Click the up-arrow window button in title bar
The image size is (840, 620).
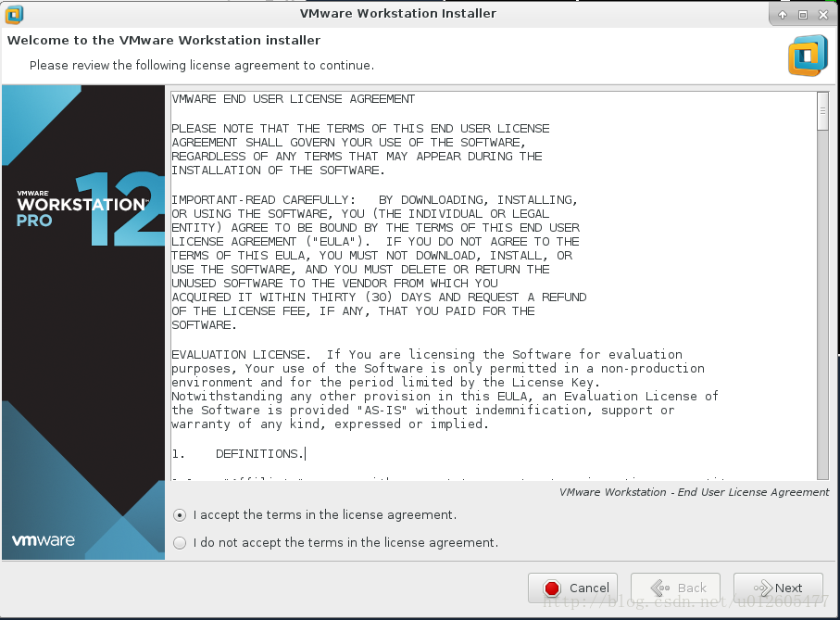coord(783,15)
